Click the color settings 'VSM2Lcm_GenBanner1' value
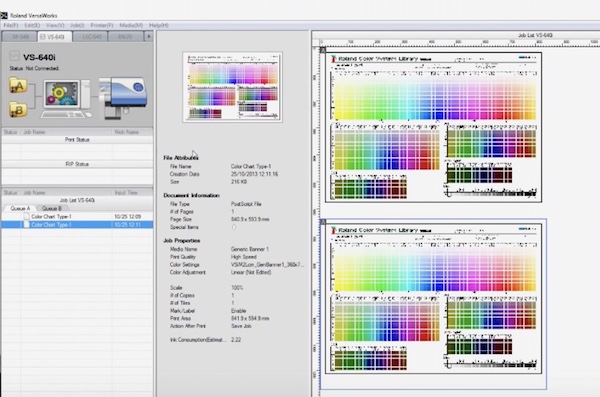 click(x=267, y=265)
